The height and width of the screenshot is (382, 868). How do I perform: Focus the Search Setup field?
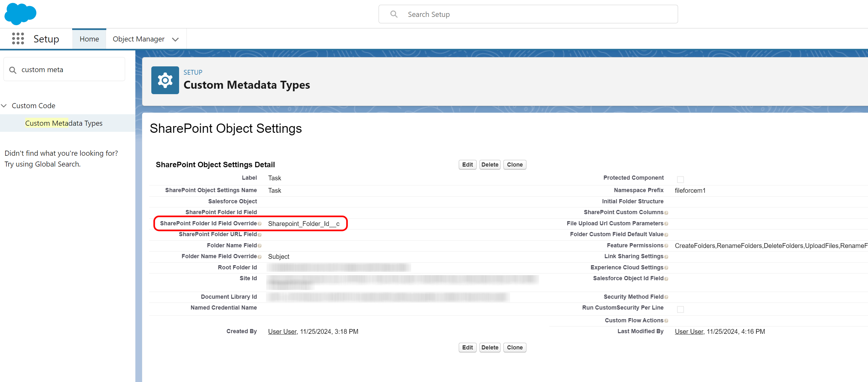(x=528, y=14)
